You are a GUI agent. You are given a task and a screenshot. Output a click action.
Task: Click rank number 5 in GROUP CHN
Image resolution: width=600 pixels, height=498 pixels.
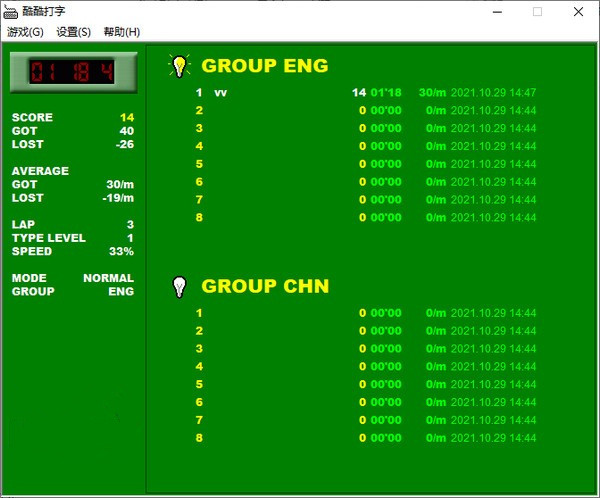tap(199, 384)
